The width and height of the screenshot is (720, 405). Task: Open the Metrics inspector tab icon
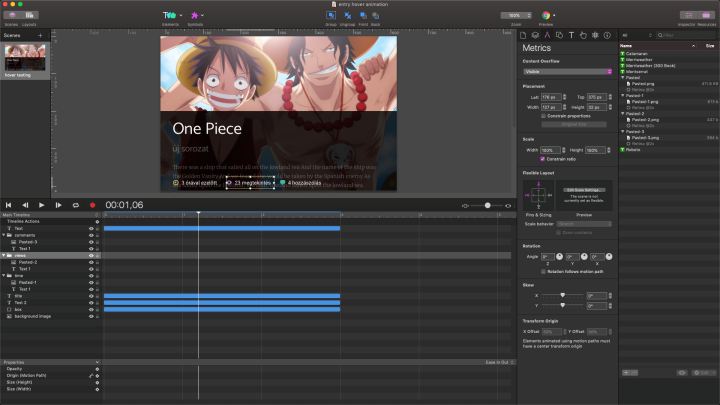click(x=547, y=35)
